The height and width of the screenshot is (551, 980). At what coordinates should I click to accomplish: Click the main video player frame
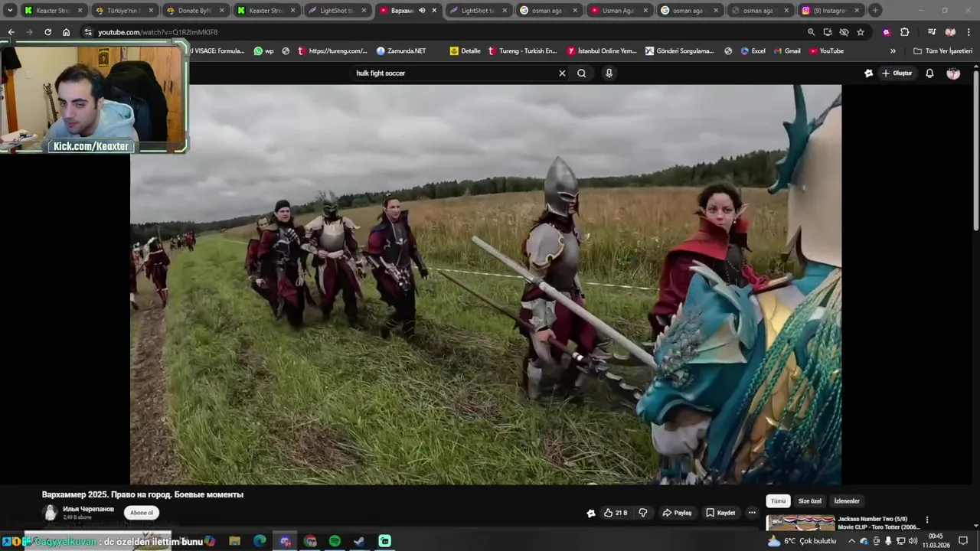pyautogui.click(x=485, y=284)
